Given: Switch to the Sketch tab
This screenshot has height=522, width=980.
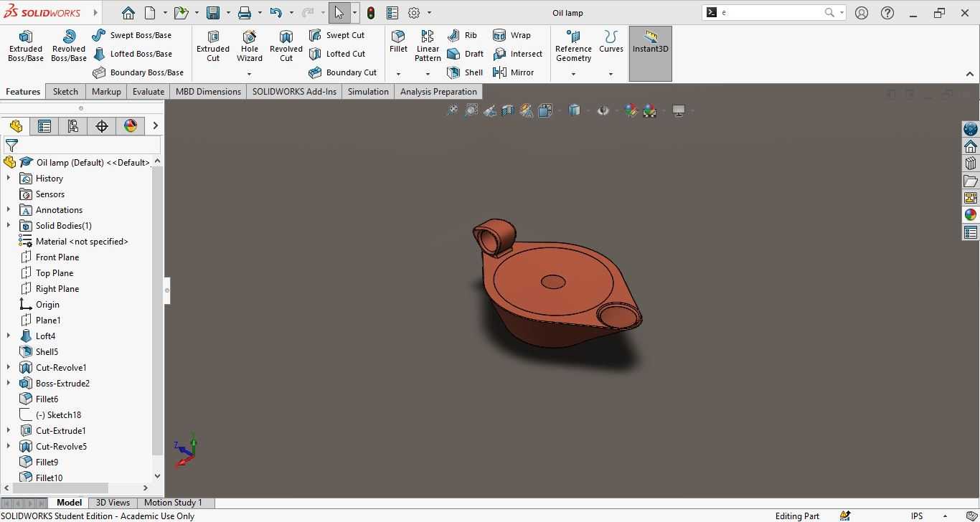Looking at the screenshot, I should [x=65, y=92].
